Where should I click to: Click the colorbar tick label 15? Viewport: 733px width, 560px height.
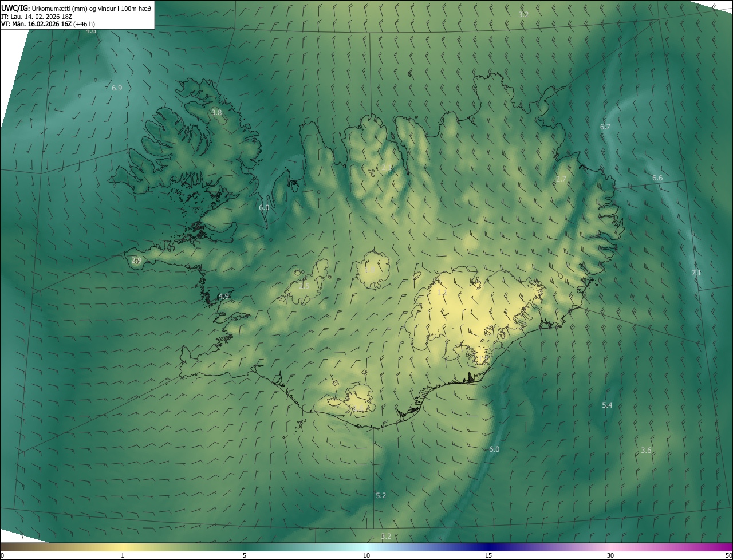488,556
